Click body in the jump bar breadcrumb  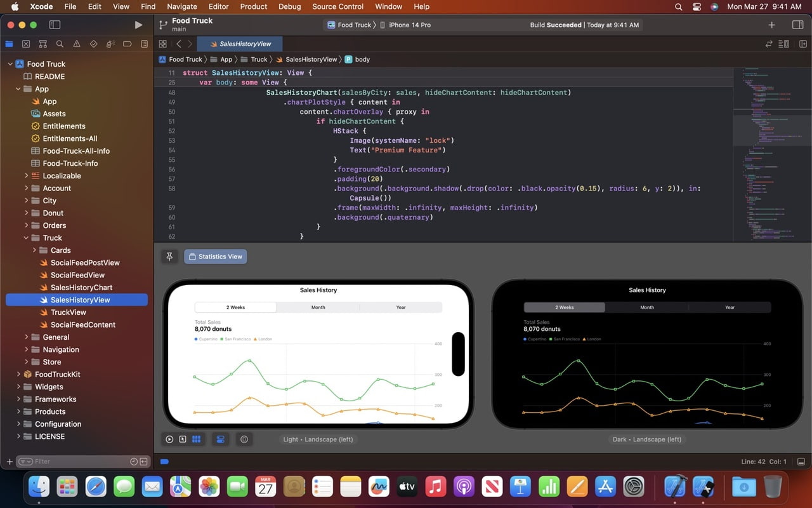(x=362, y=59)
